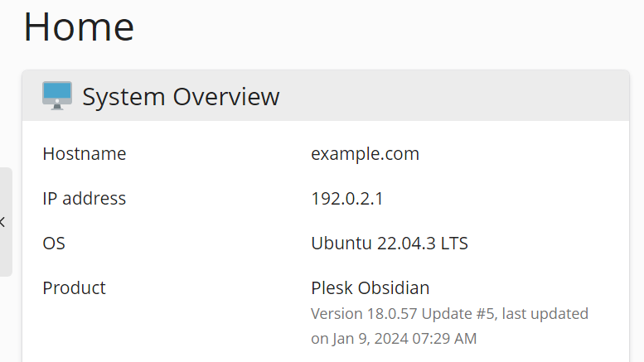Select the example.com hostname value
644x362 pixels.
pos(365,154)
